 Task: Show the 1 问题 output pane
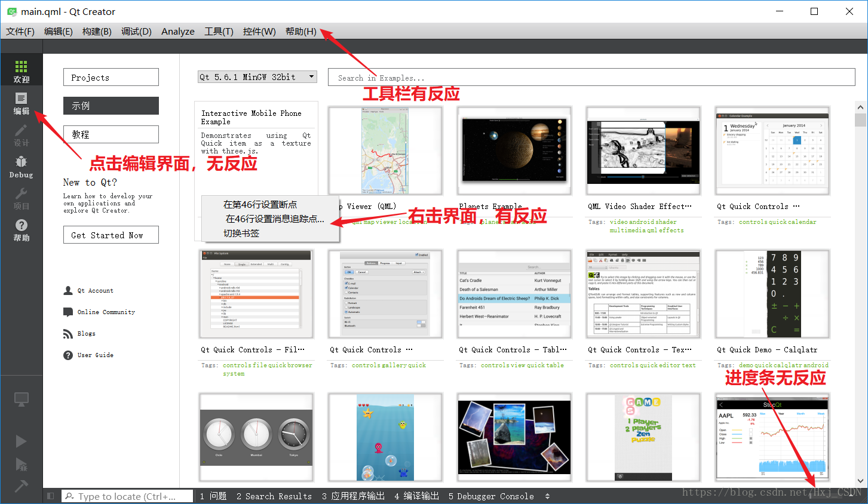point(213,496)
